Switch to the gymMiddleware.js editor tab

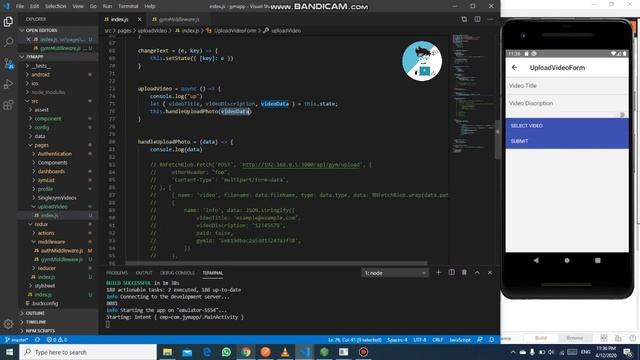(179, 19)
